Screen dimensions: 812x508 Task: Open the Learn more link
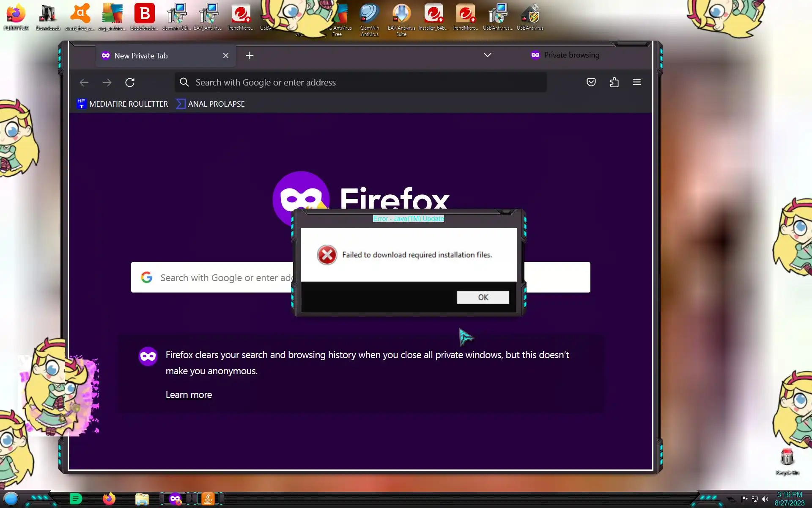(x=189, y=395)
